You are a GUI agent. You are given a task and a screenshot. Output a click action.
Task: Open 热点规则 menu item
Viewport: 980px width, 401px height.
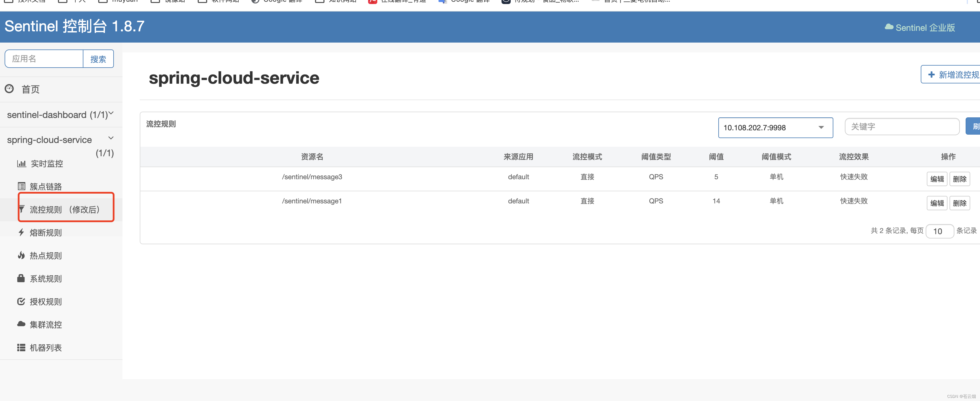pos(46,256)
